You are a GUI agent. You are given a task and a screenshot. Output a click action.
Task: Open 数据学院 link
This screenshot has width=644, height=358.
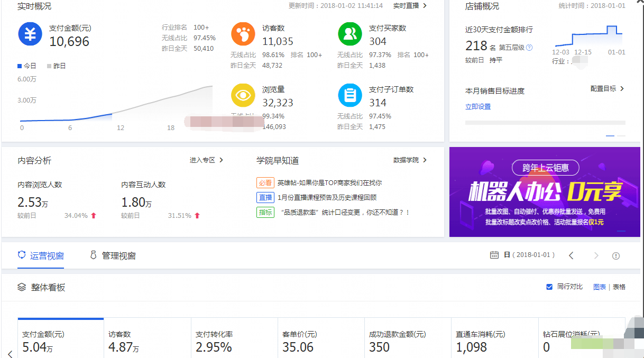click(410, 160)
